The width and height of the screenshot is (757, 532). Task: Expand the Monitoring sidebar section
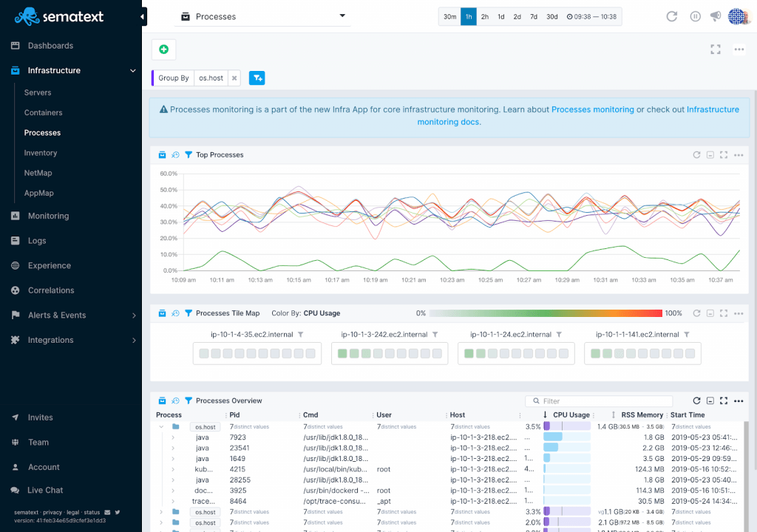50,216
